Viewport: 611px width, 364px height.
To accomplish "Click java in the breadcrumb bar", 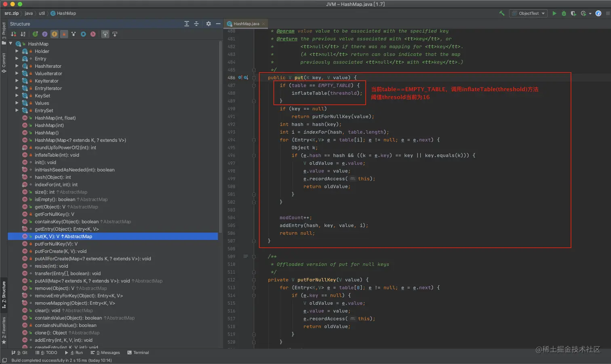I will (29, 13).
